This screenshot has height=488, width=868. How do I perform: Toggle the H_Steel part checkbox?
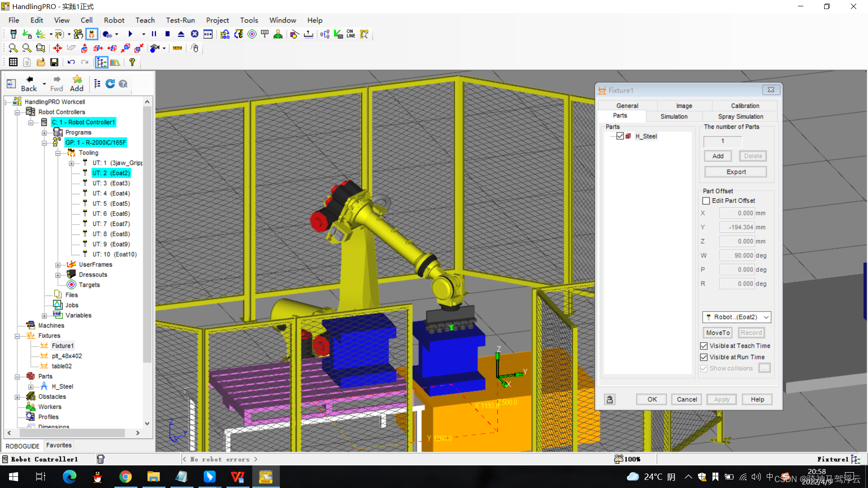point(620,136)
